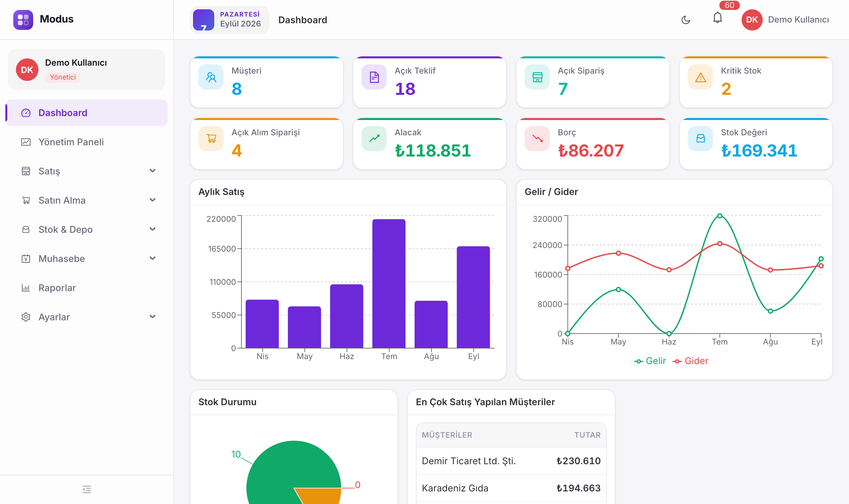Click the Raporlar bar chart icon

(x=26, y=288)
